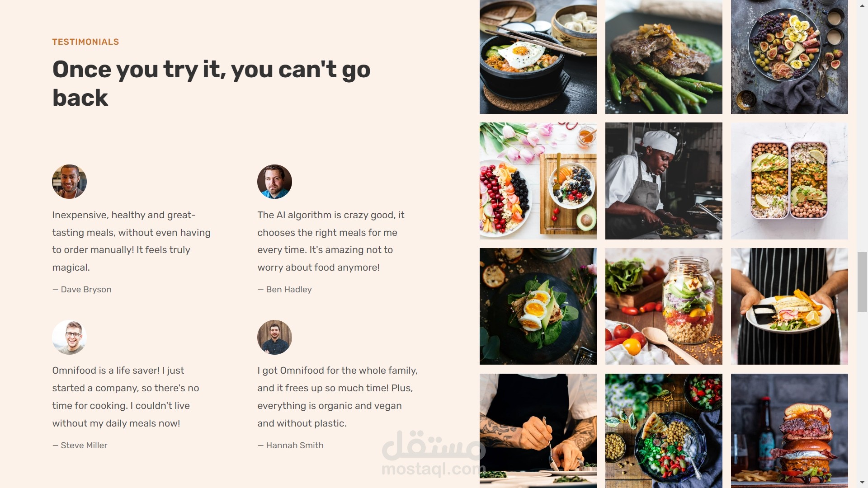Open the waiter holding plate photo

(789, 306)
